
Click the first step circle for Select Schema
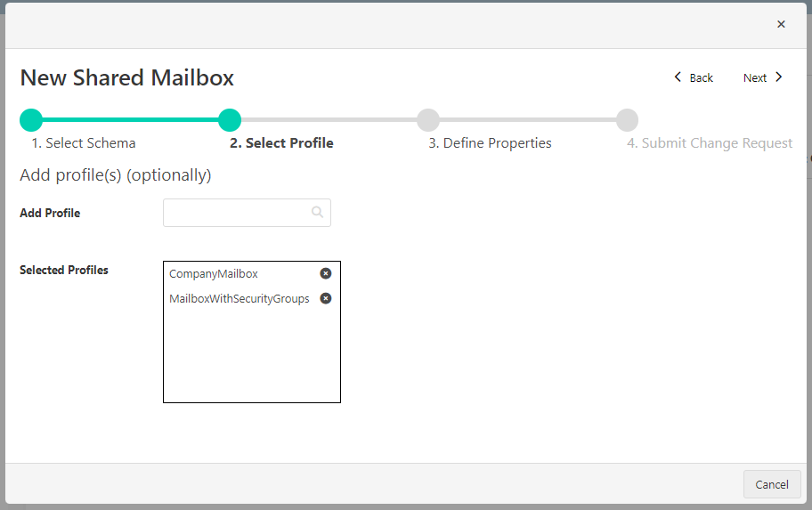click(31, 120)
